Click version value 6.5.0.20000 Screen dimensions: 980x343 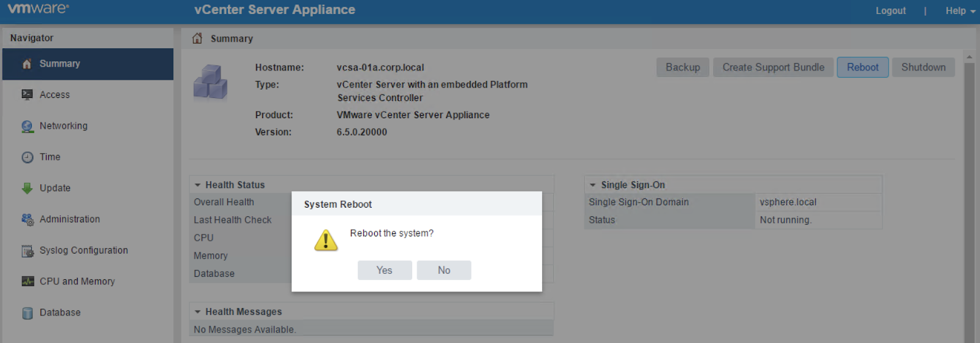[362, 132]
